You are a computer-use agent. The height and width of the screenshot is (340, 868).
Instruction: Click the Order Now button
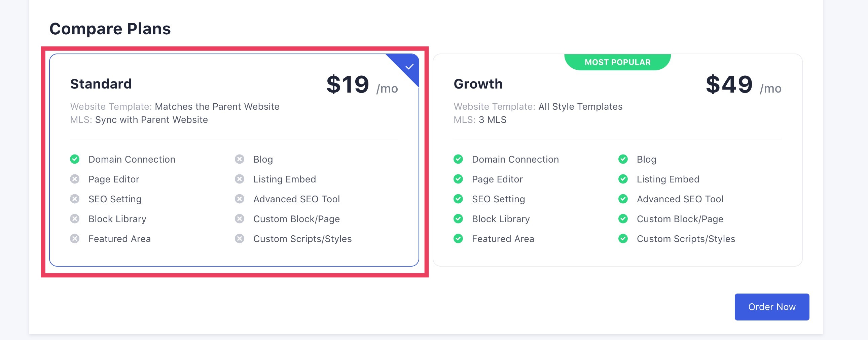(772, 307)
